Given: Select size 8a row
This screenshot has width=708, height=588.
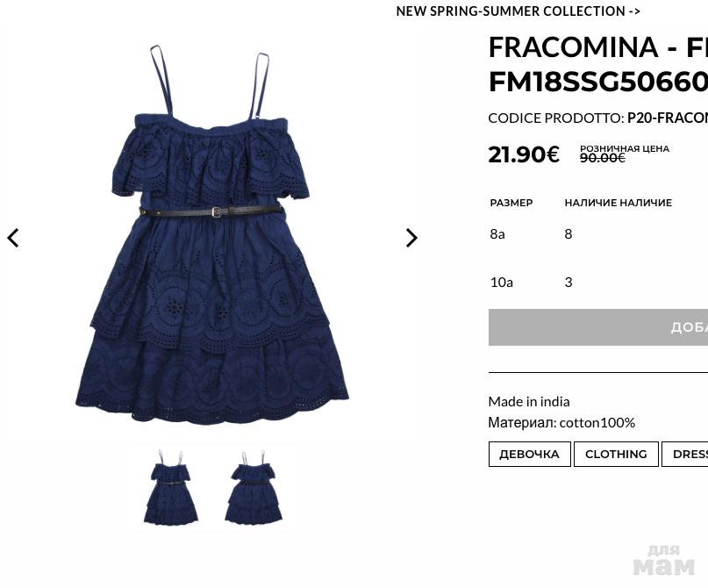Looking at the screenshot, I should (x=598, y=234).
